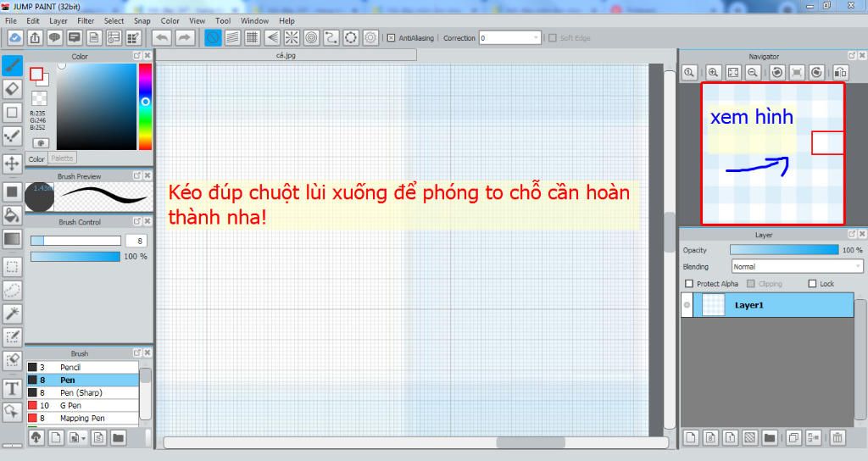The width and height of the screenshot is (868, 461).
Task: Select Layer1 in layer list
Action: coord(767,305)
